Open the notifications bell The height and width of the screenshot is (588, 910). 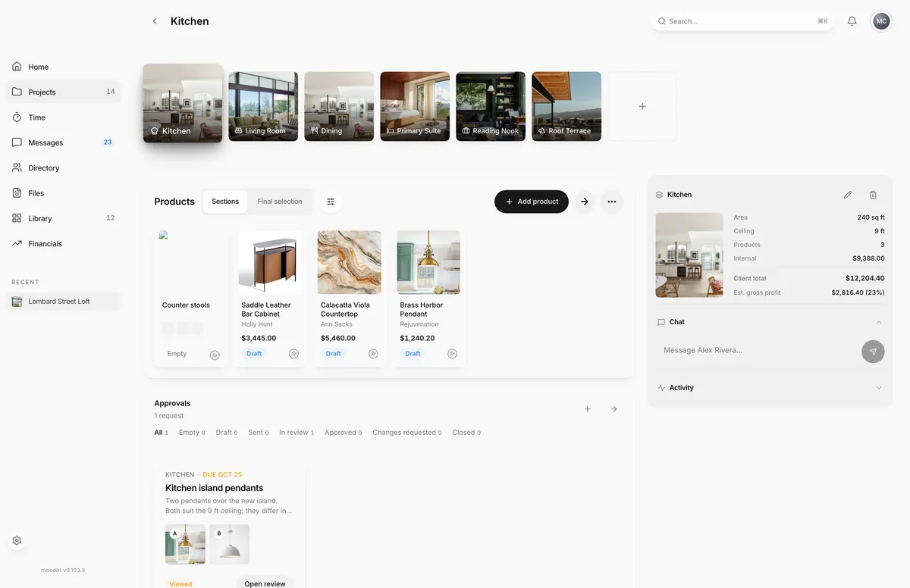pos(852,21)
